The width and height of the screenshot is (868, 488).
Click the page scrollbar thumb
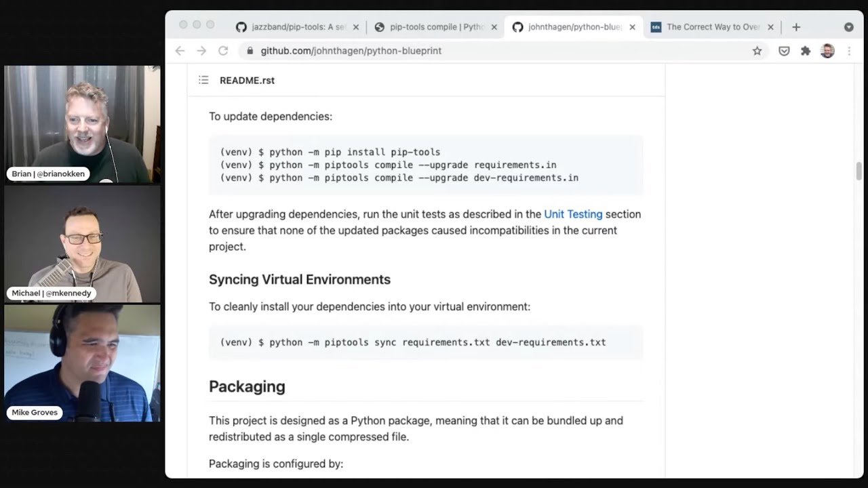pyautogui.click(x=859, y=171)
